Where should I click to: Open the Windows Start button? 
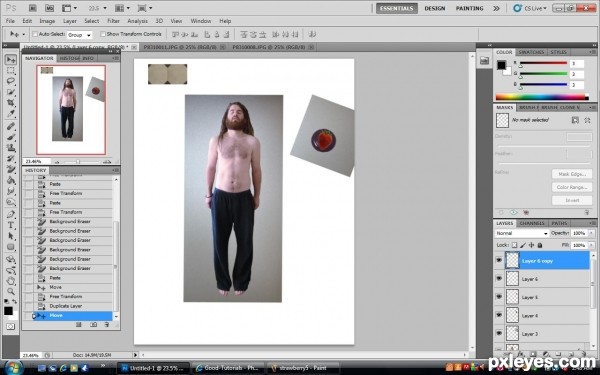(x=14, y=368)
